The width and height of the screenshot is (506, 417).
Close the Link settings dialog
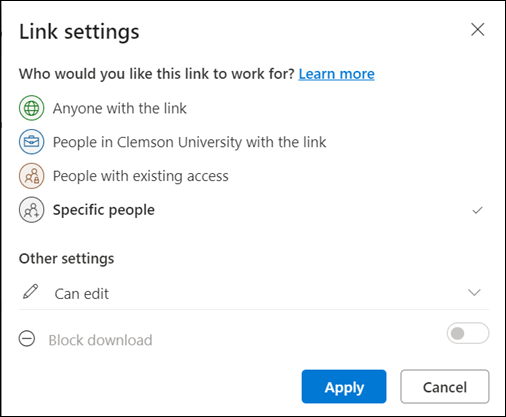click(x=477, y=30)
